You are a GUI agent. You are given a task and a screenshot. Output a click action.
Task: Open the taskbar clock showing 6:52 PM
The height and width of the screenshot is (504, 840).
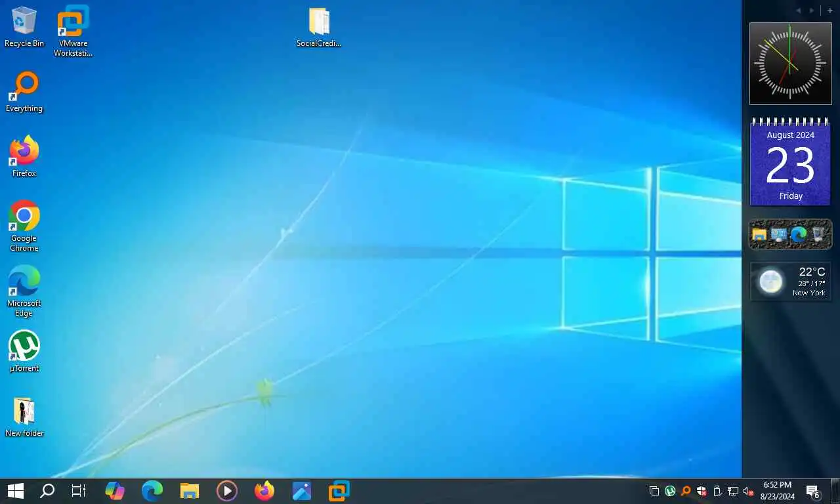click(778, 491)
